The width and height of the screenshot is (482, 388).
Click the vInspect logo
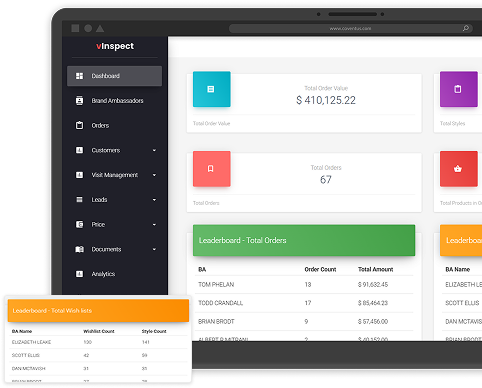tap(115, 46)
